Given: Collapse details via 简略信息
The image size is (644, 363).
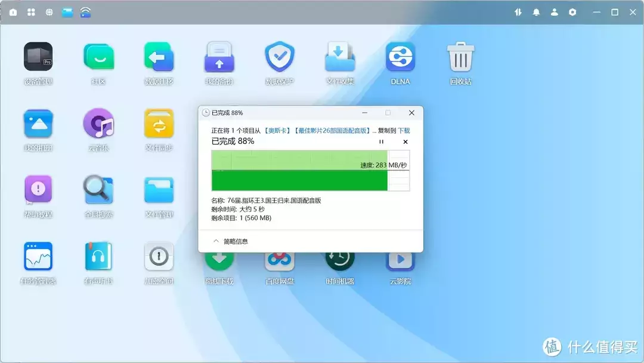Looking at the screenshot, I should pyautogui.click(x=231, y=241).
